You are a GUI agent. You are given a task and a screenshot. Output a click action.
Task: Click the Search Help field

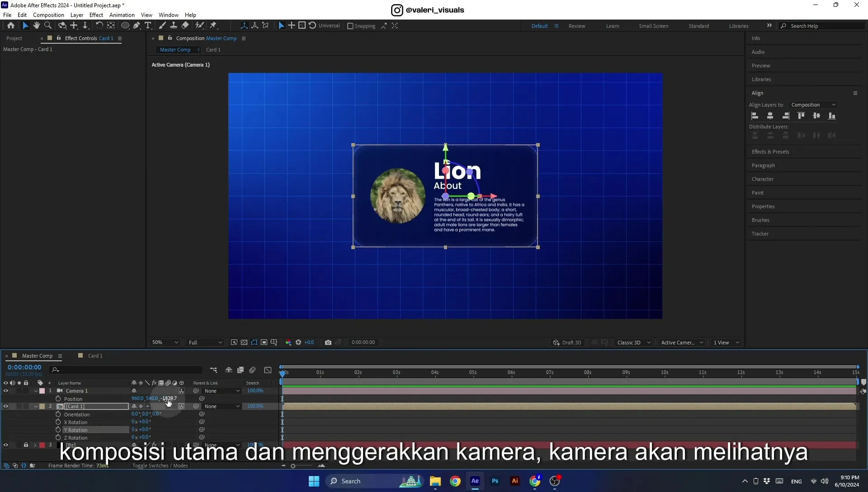(x=823, y=26)
